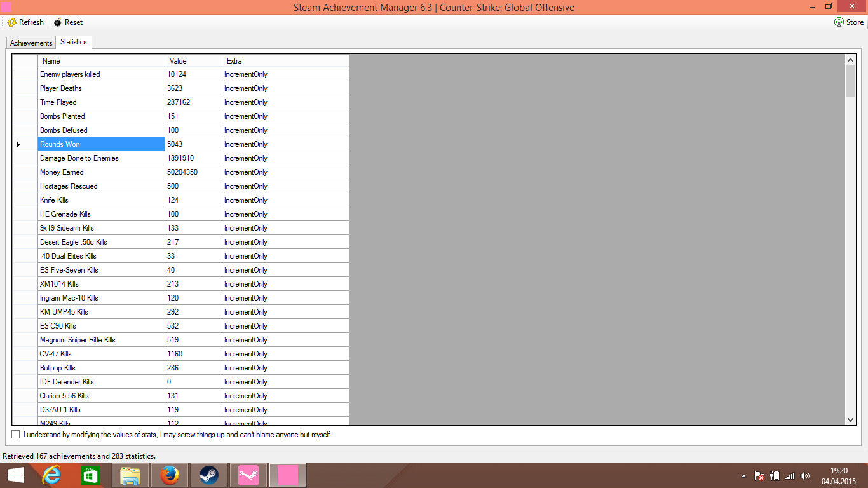Image resolution: width=868 pixels, height=488 pixels.
Task: Click the Bombs Defused cell
Action: click(102, 130)
